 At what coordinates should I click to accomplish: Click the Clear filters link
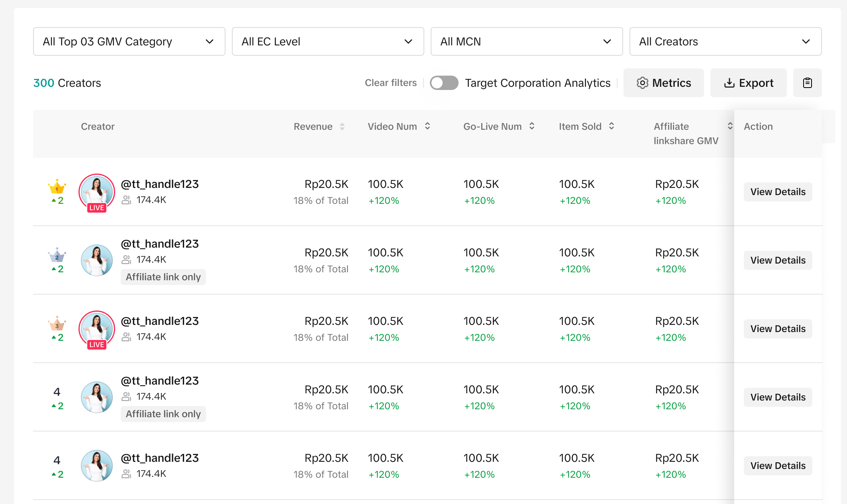(x=390, y=83)
